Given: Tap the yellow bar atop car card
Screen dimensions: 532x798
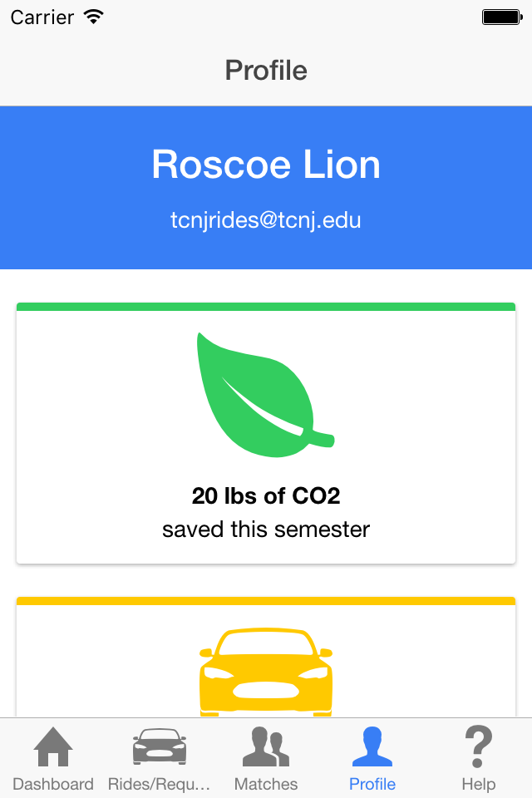Looking at the screenshot, I should (x=266, y=600).
